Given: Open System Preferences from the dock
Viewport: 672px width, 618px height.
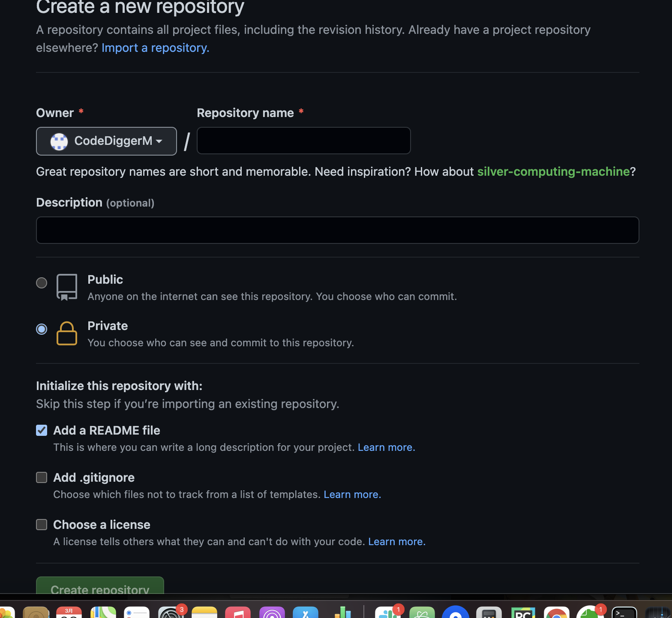Looking at the screenshot, I should [171, 612].
